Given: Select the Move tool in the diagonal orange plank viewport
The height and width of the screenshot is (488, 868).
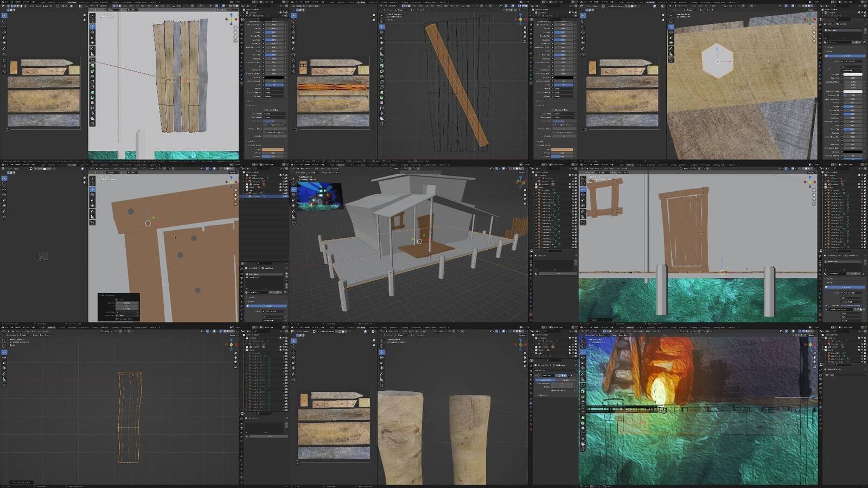Looking at the screenshot, I should [x=381, y=26].
